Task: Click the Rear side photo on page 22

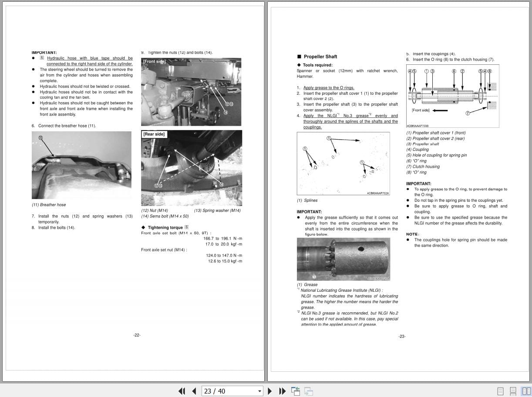Action: click(192, 168)
